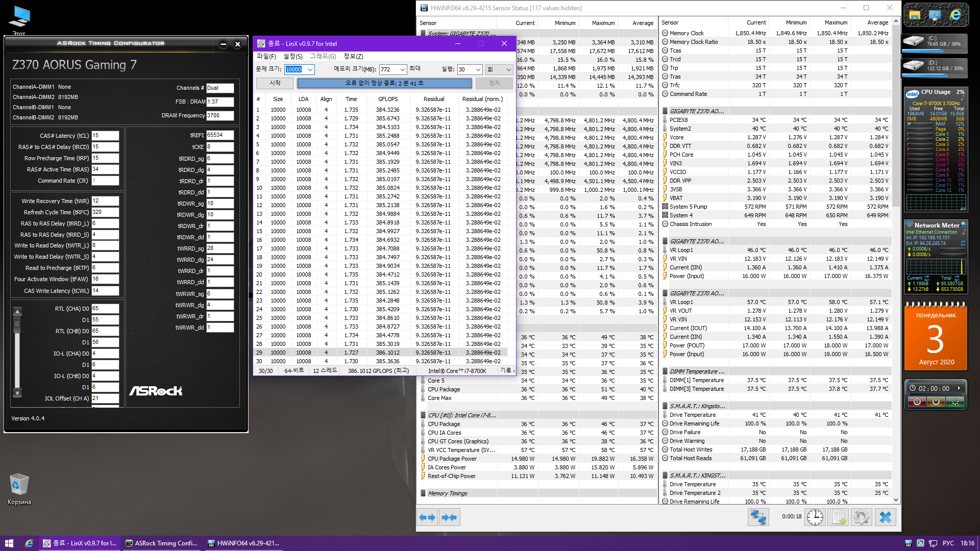980x551 pixels.
Task: Click the Windows Start button
Action: point(9,543)
